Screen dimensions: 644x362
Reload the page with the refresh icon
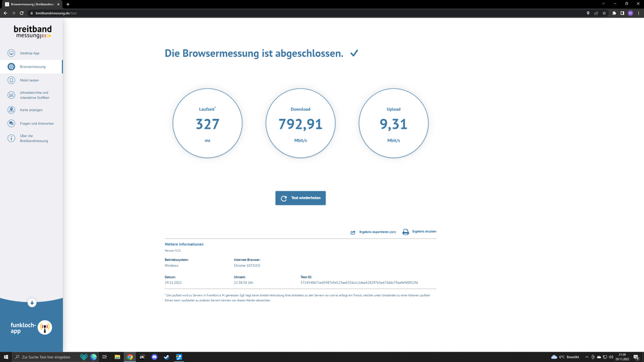click(21, 13)
